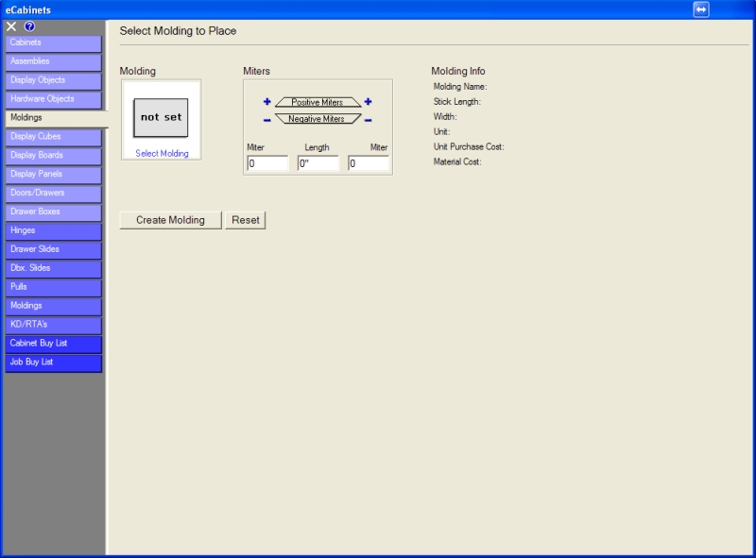Click the 'not set' molding preview
Screen dimensions: 756x558
161,118
